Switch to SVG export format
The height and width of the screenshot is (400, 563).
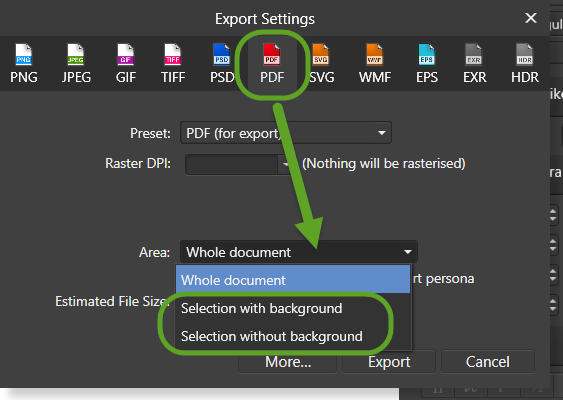pyautogui.click(x=321, y=64)
